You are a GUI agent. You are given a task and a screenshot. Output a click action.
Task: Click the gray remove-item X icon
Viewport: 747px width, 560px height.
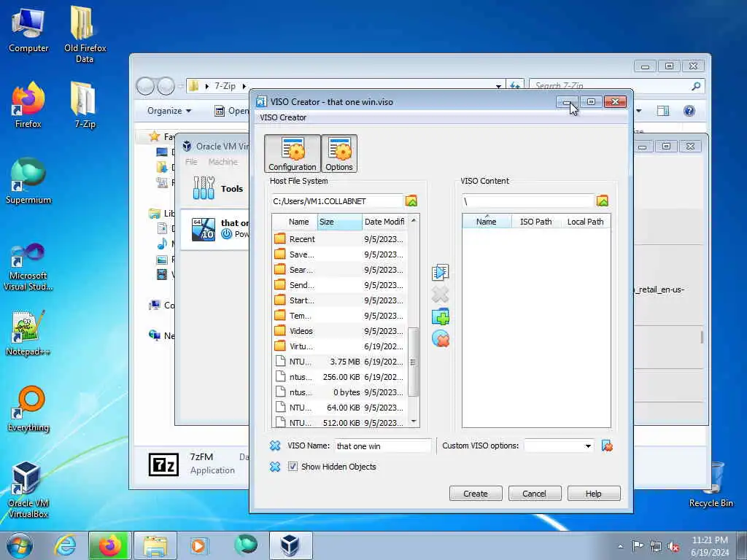pos(440,295)
